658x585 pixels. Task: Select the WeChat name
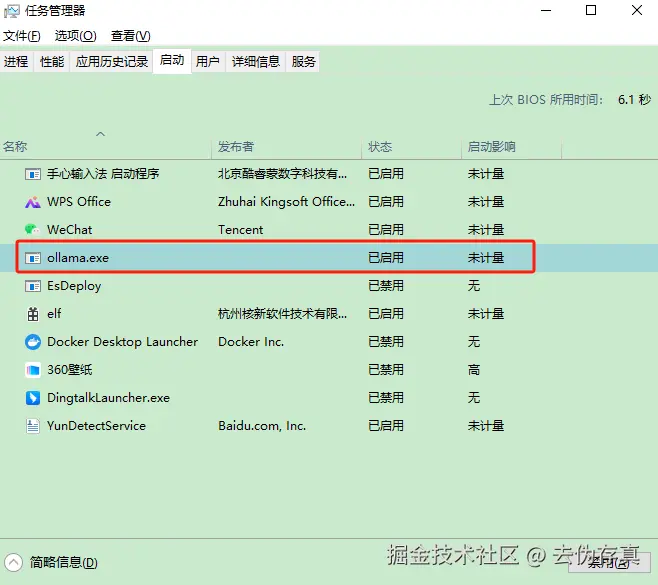tap(69, 230)
